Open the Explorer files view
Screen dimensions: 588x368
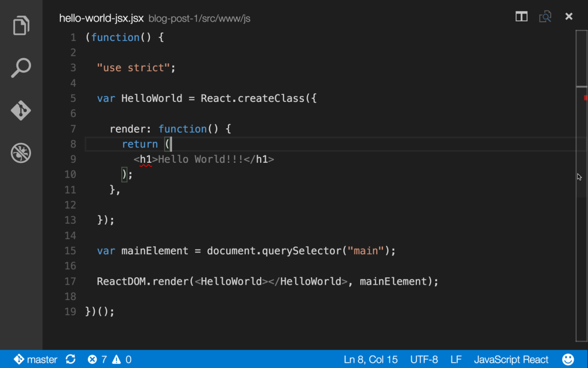pyautogui.click(x=21, y=25)
